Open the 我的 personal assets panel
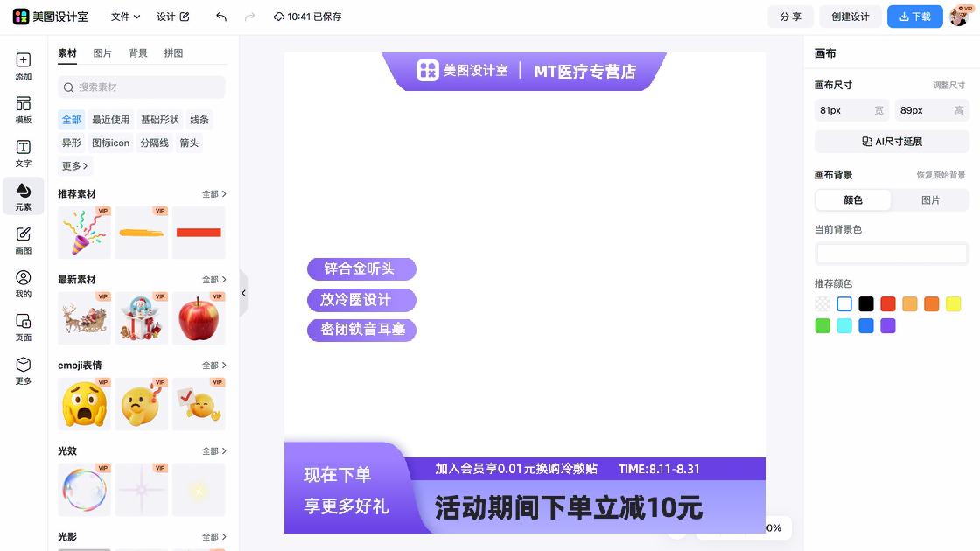This screenshot has width=980, height=551. [x=23, y=284]
